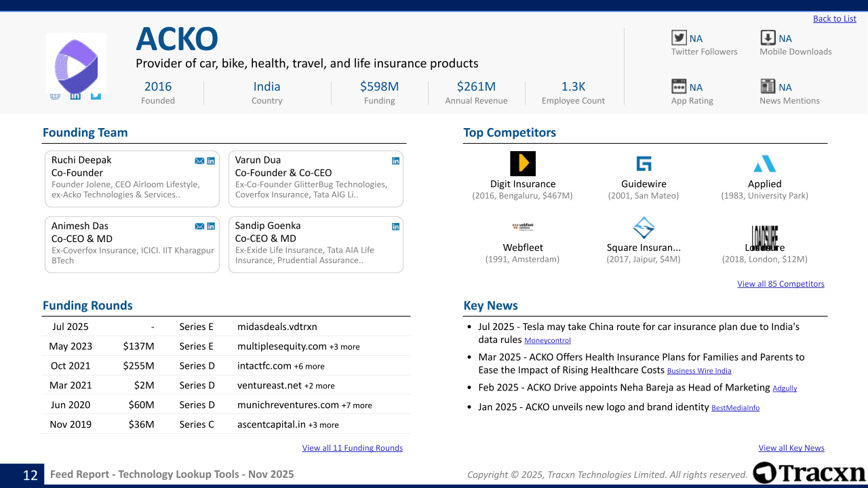Click the Guidewire competitor logo
This screenshot has width=868, height=488.
pyautogui.click(x=644, y=164)
